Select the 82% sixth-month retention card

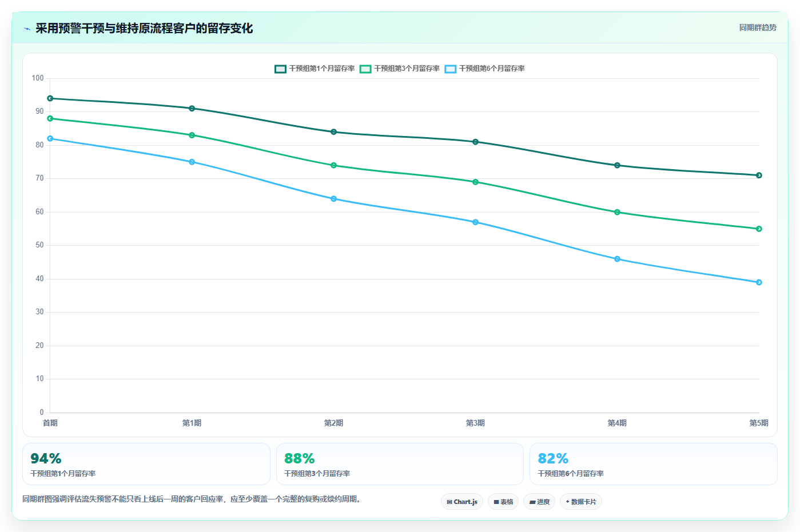click(x=654, y=464)
